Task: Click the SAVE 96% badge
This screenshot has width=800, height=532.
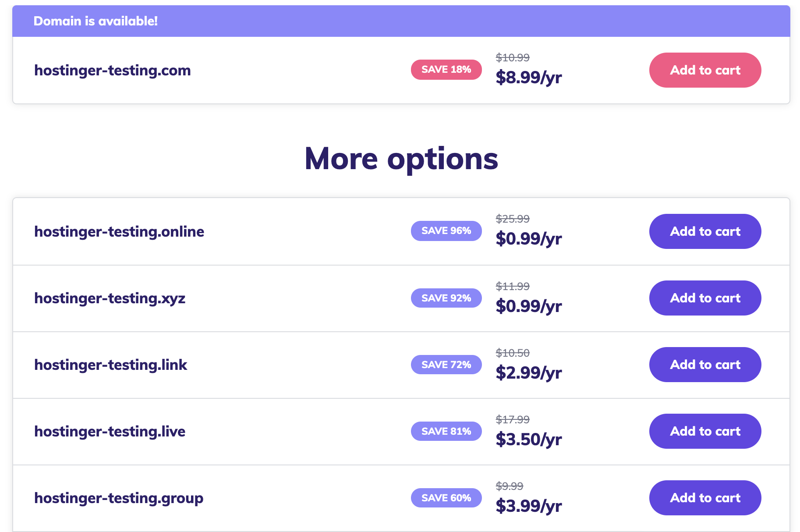Action: pyautogui.click(x=446, y=231)
